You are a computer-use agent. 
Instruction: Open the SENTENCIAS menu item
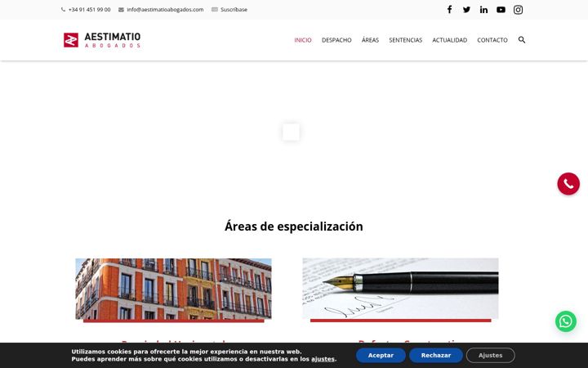pos(405,40)
